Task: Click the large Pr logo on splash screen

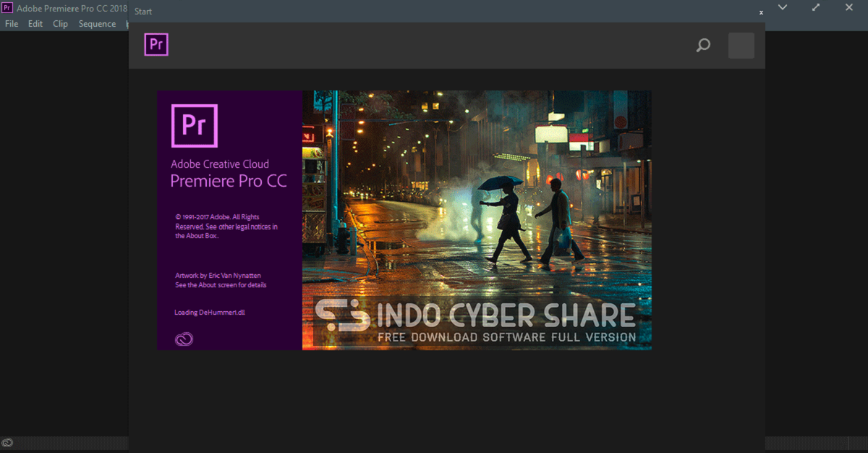Action: [194, 126]
